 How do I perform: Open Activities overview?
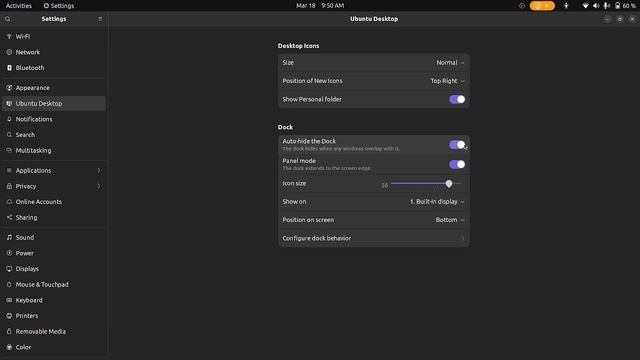(x=19, y=6)
